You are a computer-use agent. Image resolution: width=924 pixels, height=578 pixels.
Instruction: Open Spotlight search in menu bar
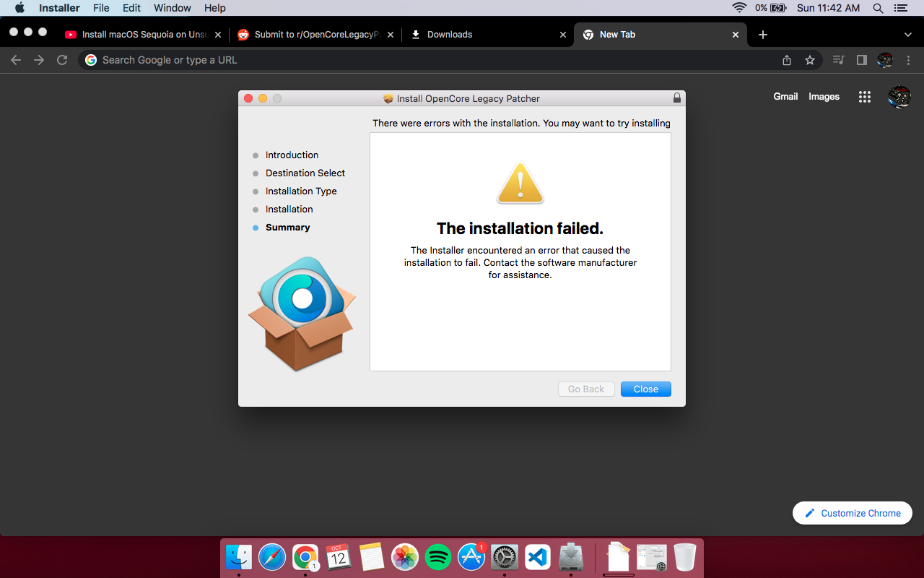pos(878,8)
